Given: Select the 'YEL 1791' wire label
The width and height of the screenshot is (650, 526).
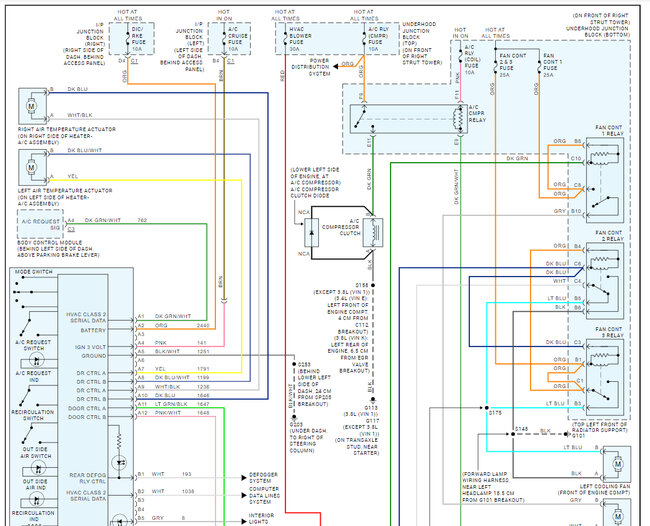Looking at the screenshot, I should [x=182, y=369].
